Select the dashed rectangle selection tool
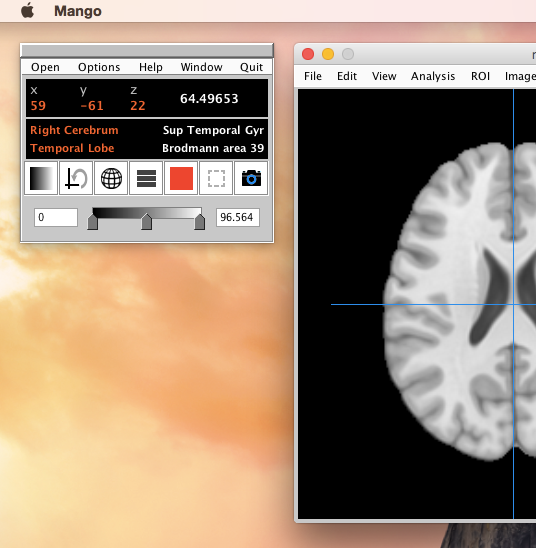This screenshot has height=548, width=536. point(216,178)
